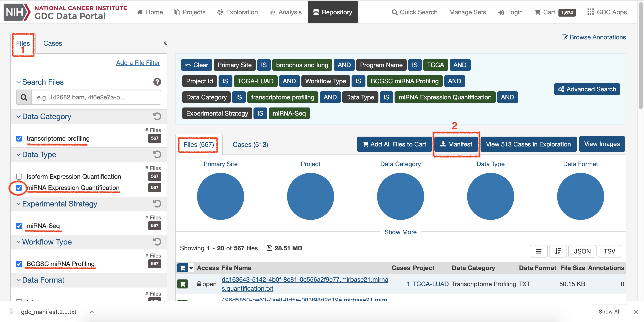This screenshot has width=644, height=322.
Task: Go to the Home menu
Action: (x=150, y=12)
